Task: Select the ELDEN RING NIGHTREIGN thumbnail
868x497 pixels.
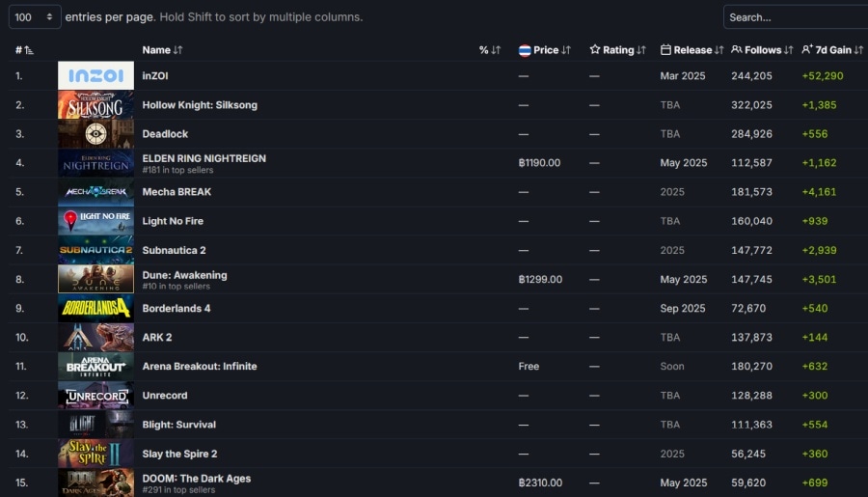Action: pyautogui.click(x=95, y=163)
